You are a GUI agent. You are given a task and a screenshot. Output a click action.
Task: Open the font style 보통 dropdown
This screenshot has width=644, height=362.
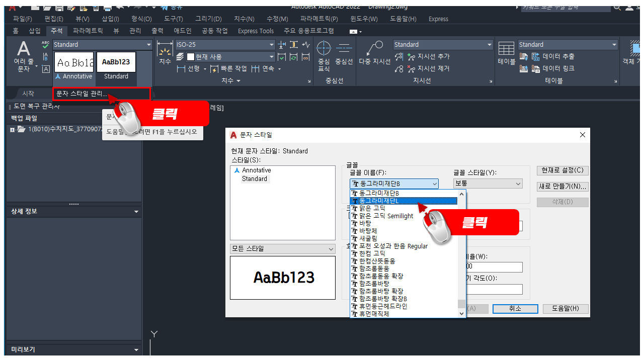[488, 184]
